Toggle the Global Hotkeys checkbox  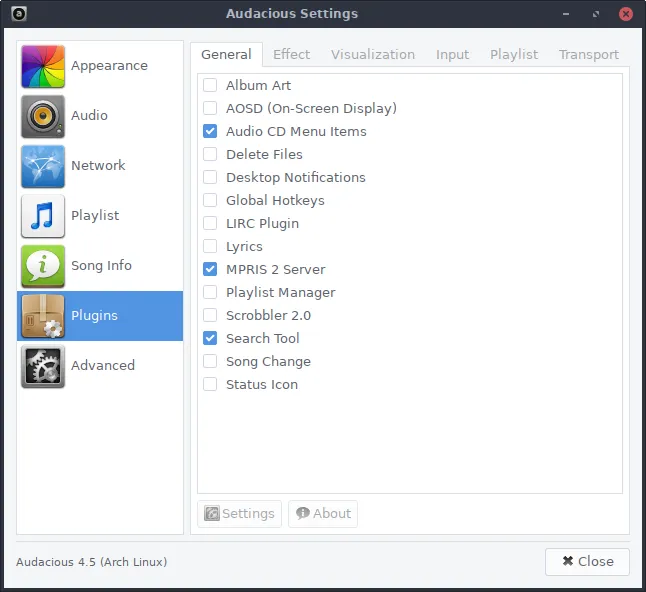click(x=210, y=201)
